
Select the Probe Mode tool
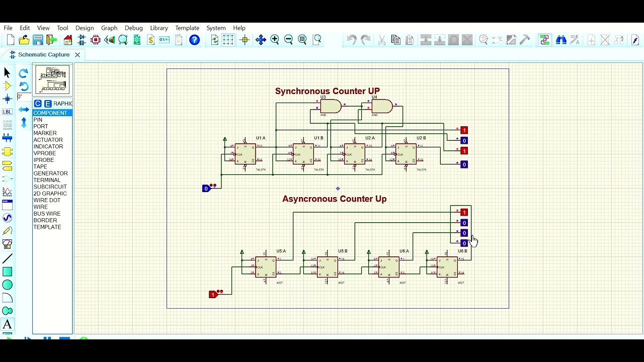(x=7, y=231)
